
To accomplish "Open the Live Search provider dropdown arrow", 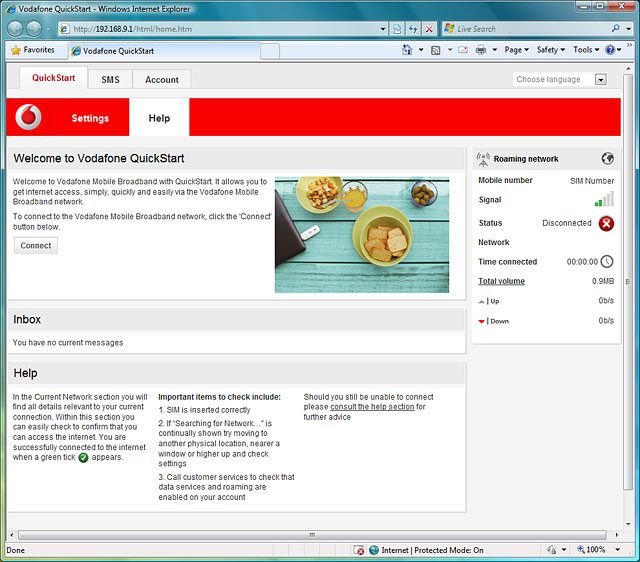I will point(629,29).
